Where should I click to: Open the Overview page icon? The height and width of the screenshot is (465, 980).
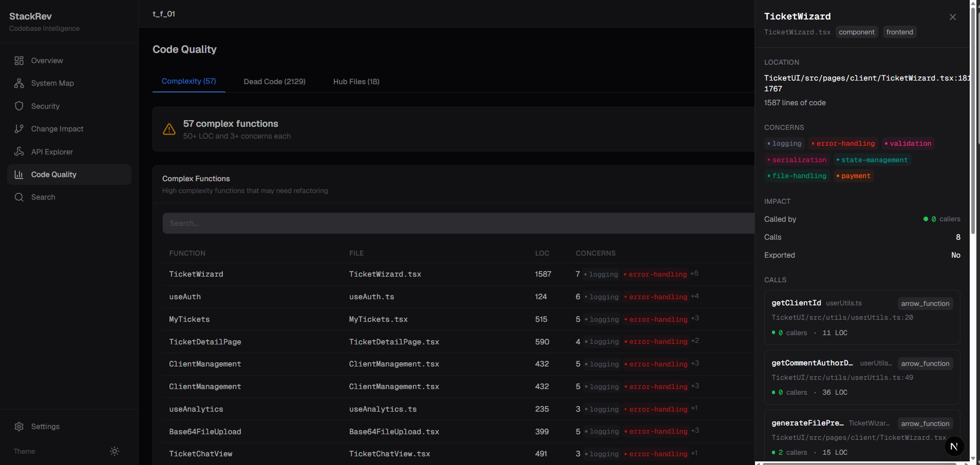click(19, 61)
